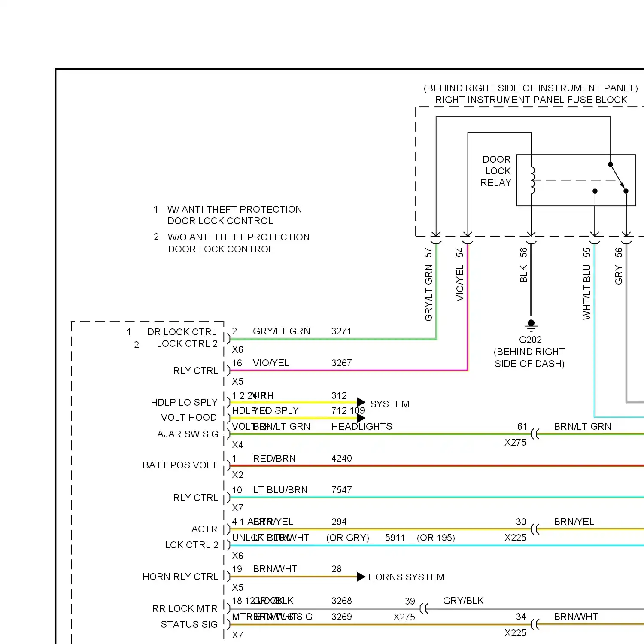Click the red RED/BRN 4240 wire
This screenshot has height=644, width=644.
(386, 465)
